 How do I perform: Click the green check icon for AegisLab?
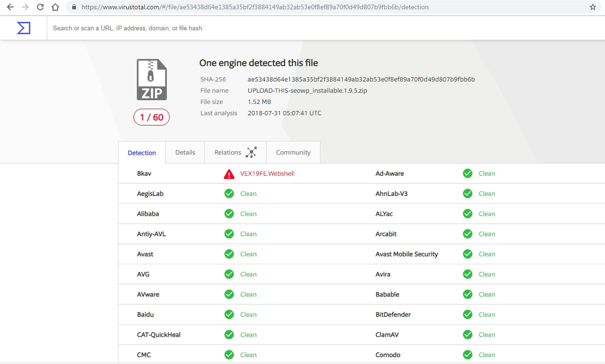point(229,193)
